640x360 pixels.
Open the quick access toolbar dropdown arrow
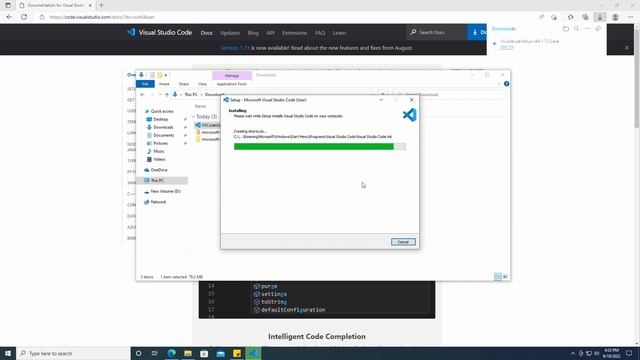pos(166,75)
